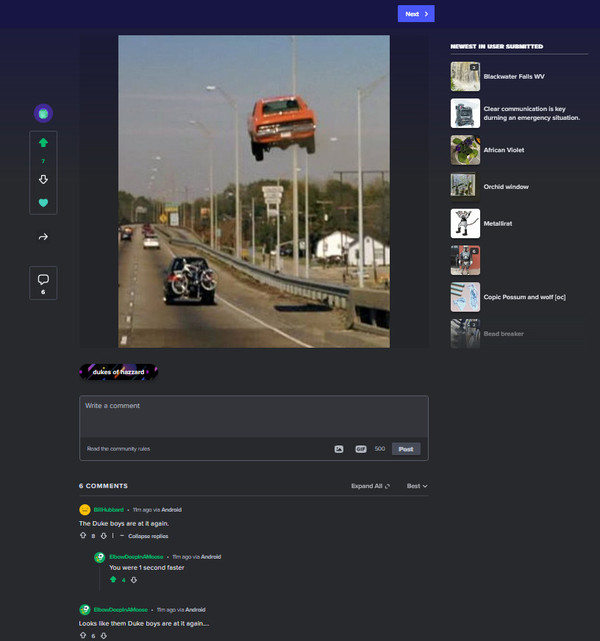
Task: Upvote BillHubbard's Duke boys comment
Action: pyautogui.click(x=83, y=536)
